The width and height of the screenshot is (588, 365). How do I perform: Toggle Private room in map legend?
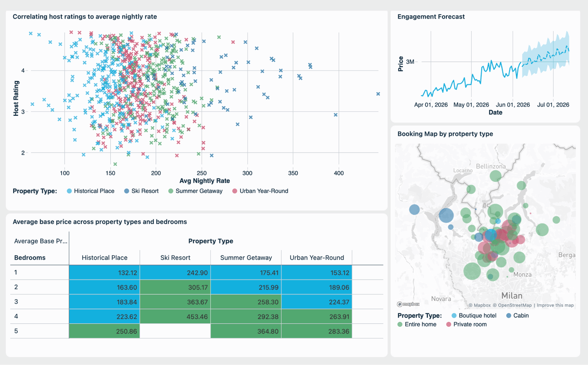coord(466,324)
